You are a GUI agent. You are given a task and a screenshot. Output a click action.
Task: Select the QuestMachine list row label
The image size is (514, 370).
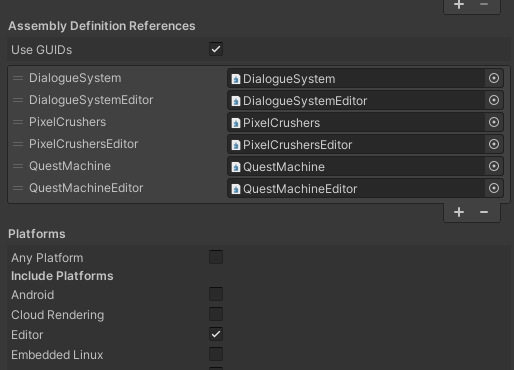click(70, 166)
